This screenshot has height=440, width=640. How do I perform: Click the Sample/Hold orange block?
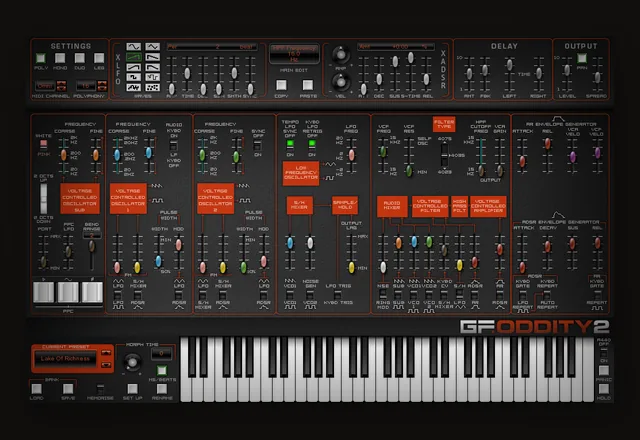click(x=345, y=205)
